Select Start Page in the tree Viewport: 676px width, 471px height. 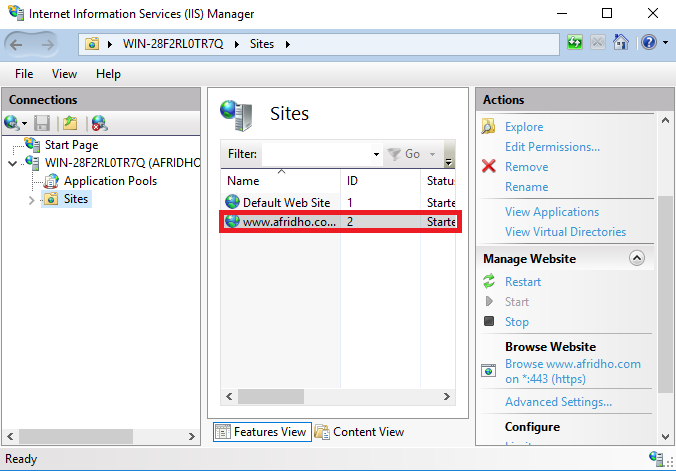[71, 145]
